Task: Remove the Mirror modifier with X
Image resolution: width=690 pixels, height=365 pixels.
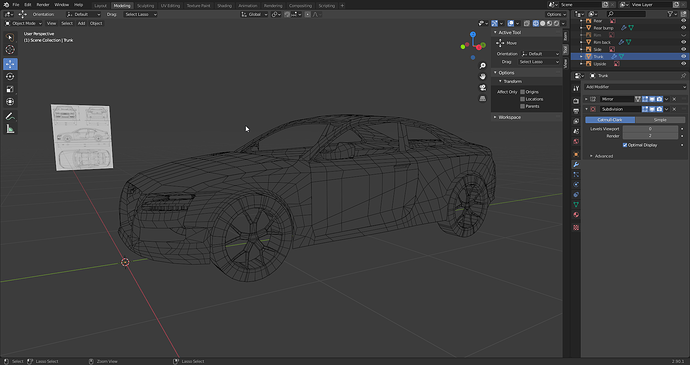Action: tap(674, 99)
